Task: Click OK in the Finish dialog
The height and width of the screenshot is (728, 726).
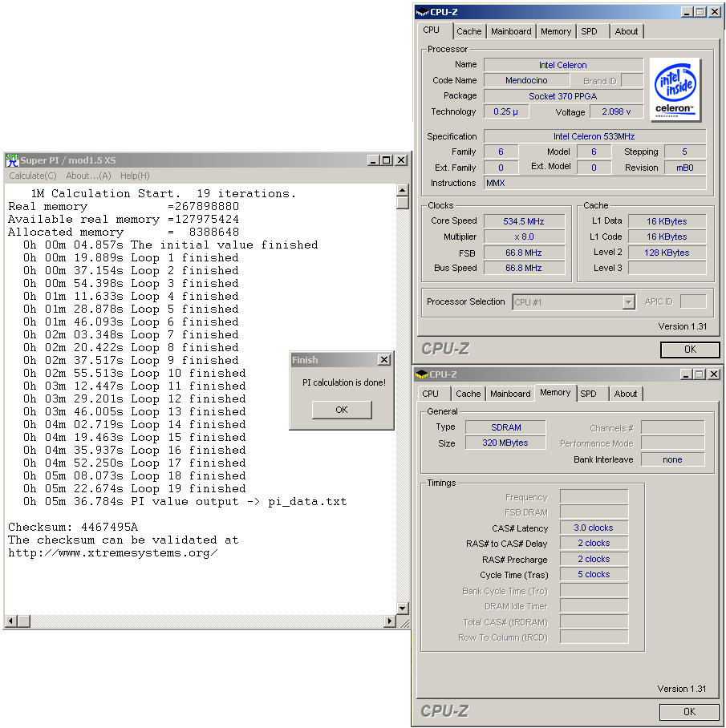Action: tap(342, 410)
